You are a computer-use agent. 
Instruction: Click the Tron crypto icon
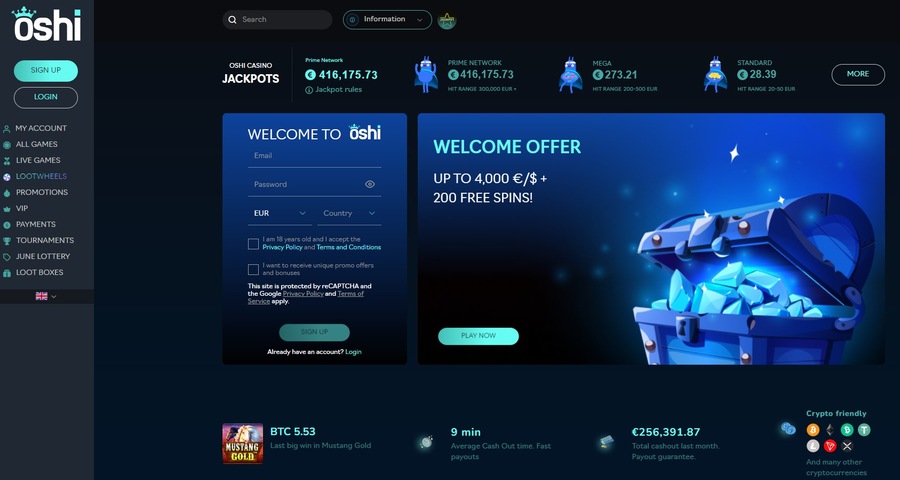coord(830,446)
